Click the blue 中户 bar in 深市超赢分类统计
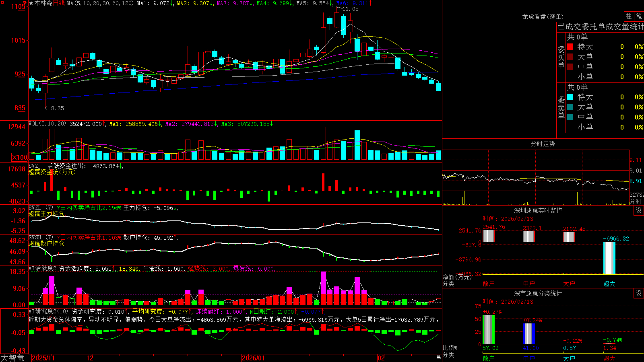The width and height of the screenshot is (644, 362). tap(529, 333)
